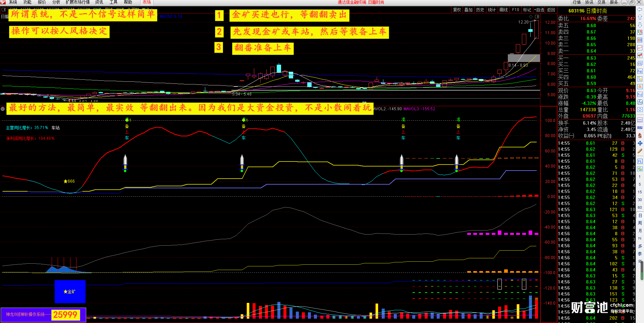Click the 复权 toolbar button
This screenshot has width=644, height=323.
coord(457,10)
